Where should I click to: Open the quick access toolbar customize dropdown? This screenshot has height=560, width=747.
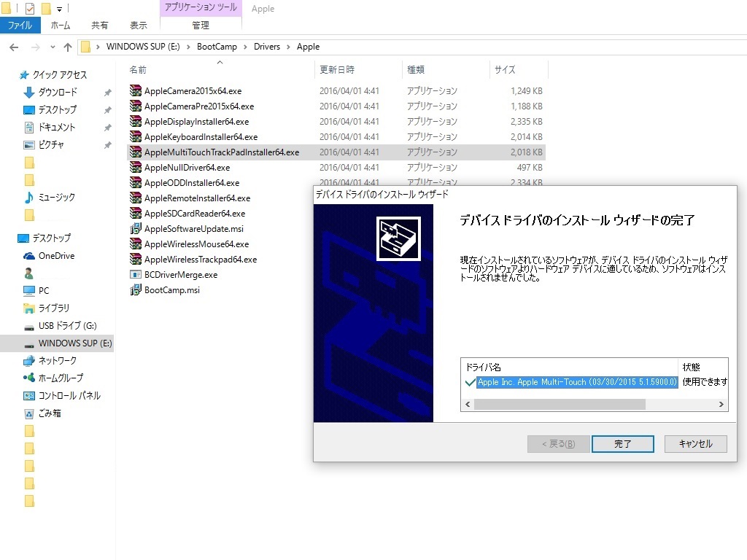coord(59,9)
